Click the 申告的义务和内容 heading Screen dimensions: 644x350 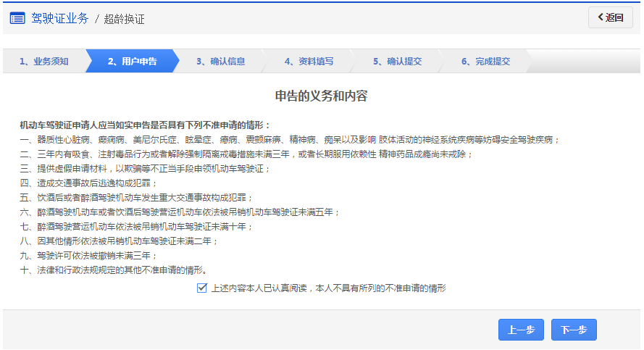coord(322,96)
